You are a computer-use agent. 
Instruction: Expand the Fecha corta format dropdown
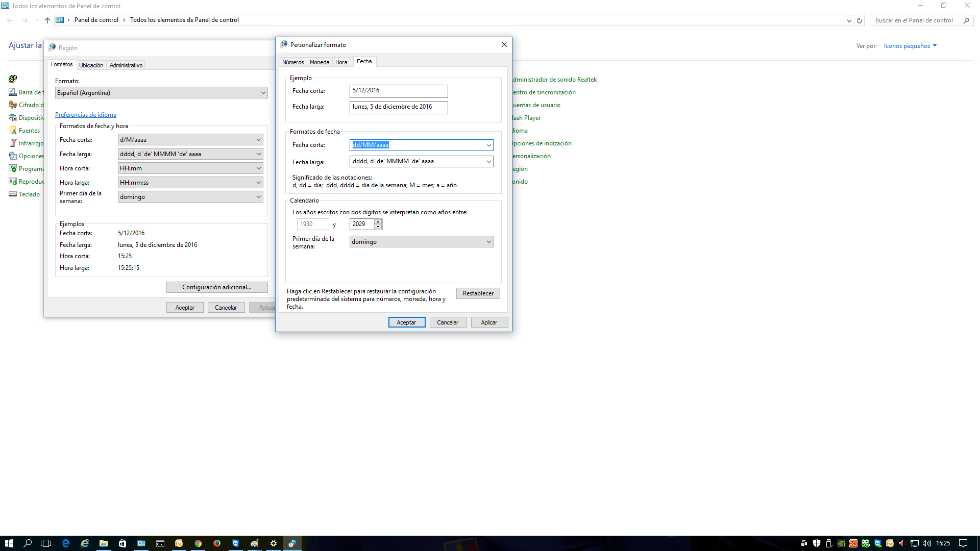coord(488,145)
